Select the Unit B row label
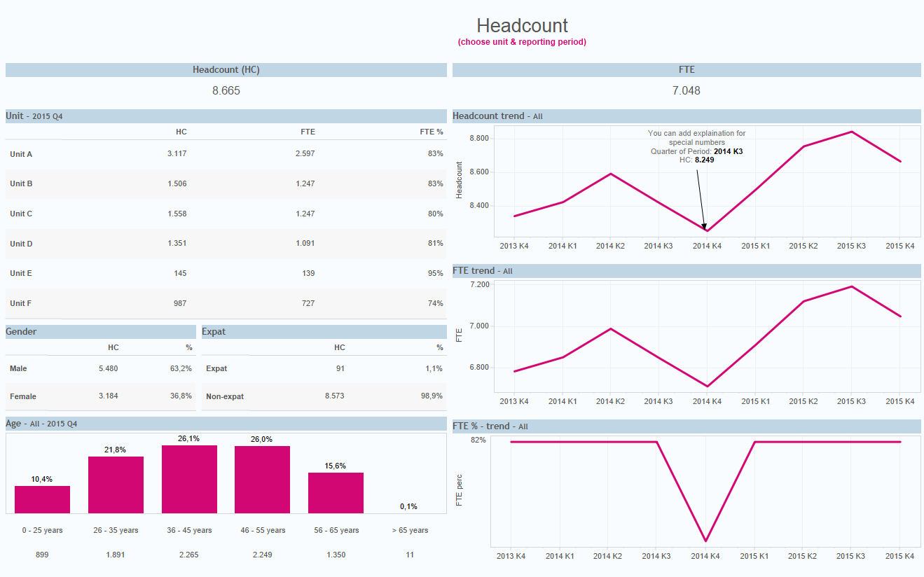 (21, 183)
